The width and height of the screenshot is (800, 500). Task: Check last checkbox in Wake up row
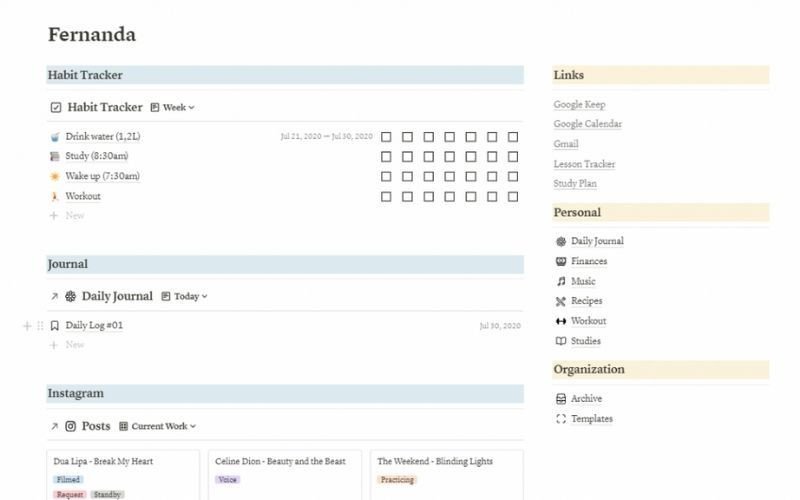(513, 177)
